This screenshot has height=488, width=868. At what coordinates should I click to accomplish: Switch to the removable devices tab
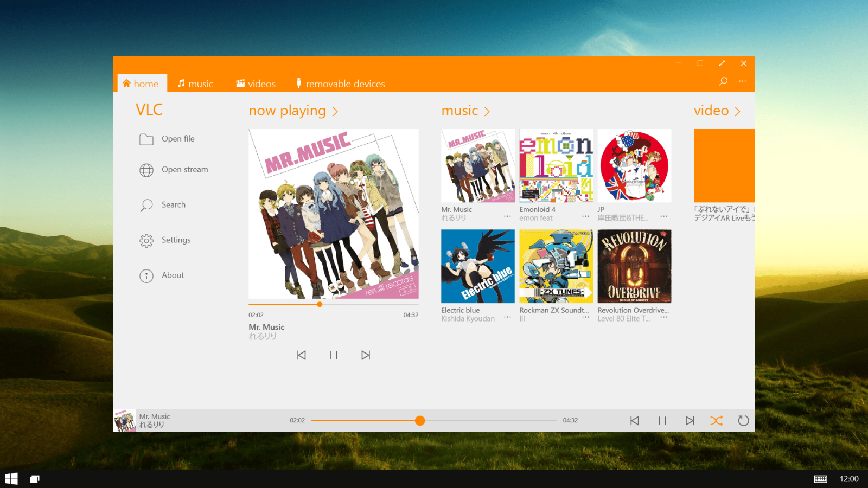[340, 84]
